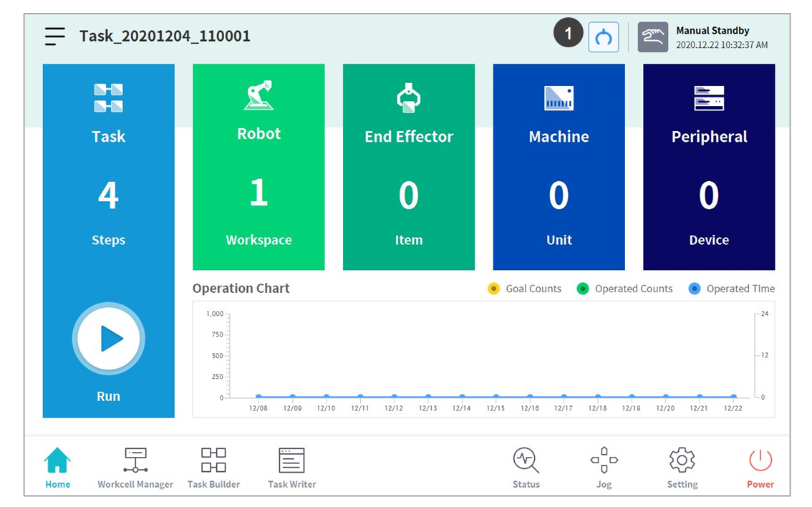Select the End Effector tile icon
The width and height of the screenshot is (812, 507).
click(408, 98)
